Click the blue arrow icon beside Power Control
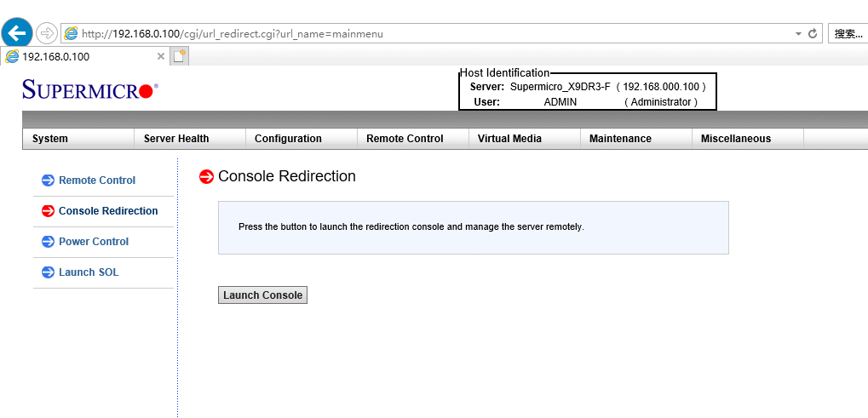The height and width of the screenshot is (418, 868). (49, 242)
